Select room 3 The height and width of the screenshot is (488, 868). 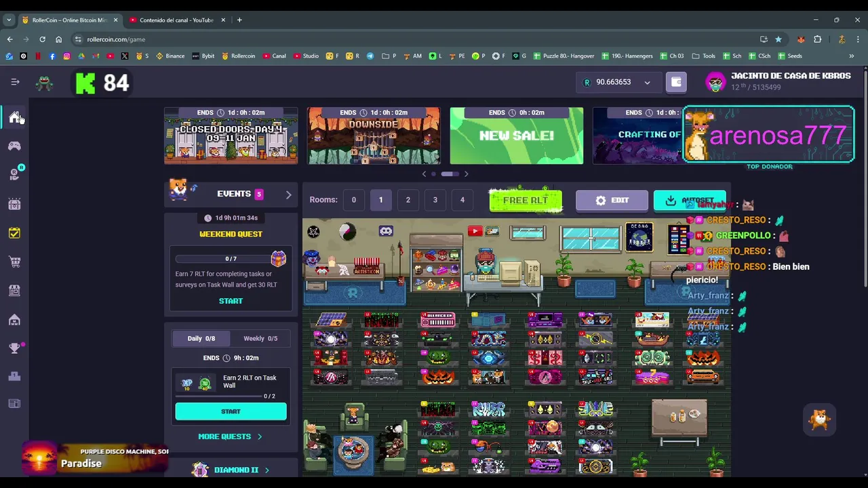tap(435, 200)
